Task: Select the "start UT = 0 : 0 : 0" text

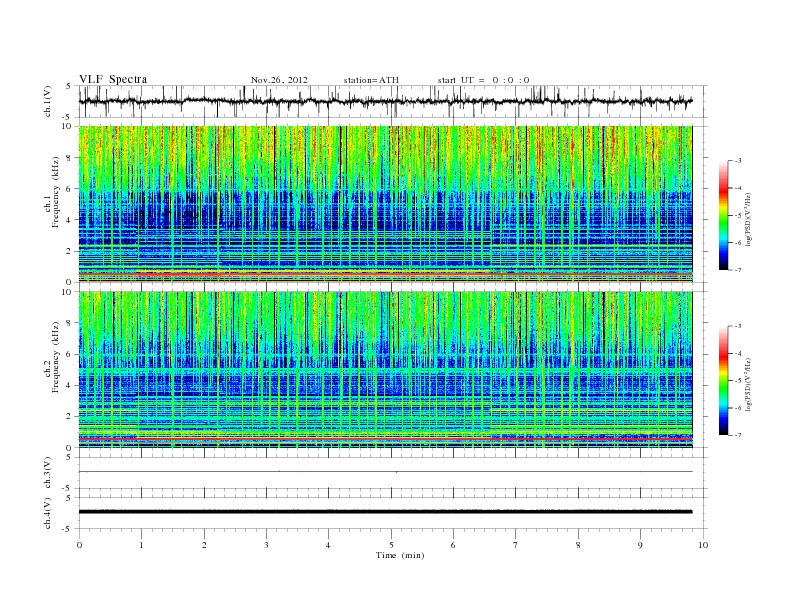Action: (x=483, y=80)
